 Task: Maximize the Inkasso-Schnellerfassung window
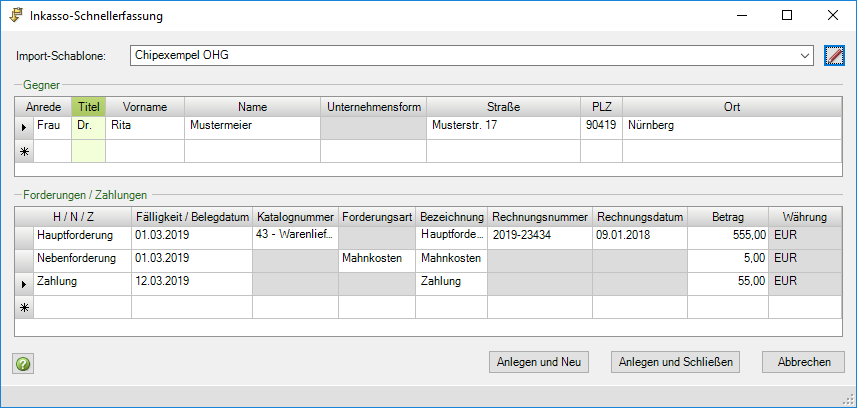787,16
